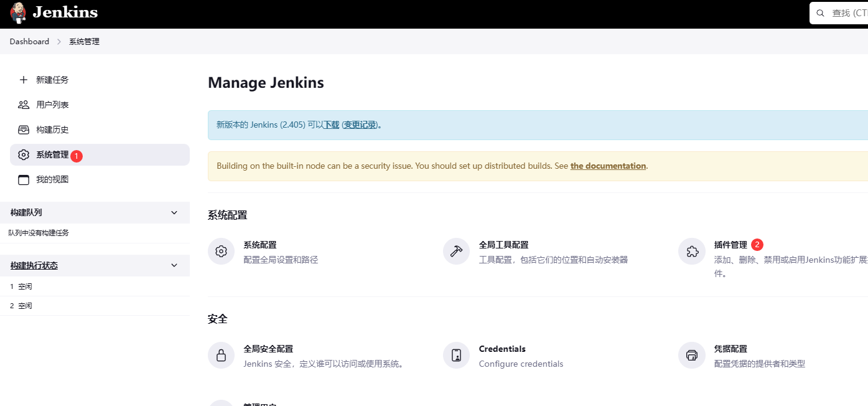Click the people icon beside 用户列表
Image resolution: width=868 pixels, height=406 pixels.
(24, 105)
